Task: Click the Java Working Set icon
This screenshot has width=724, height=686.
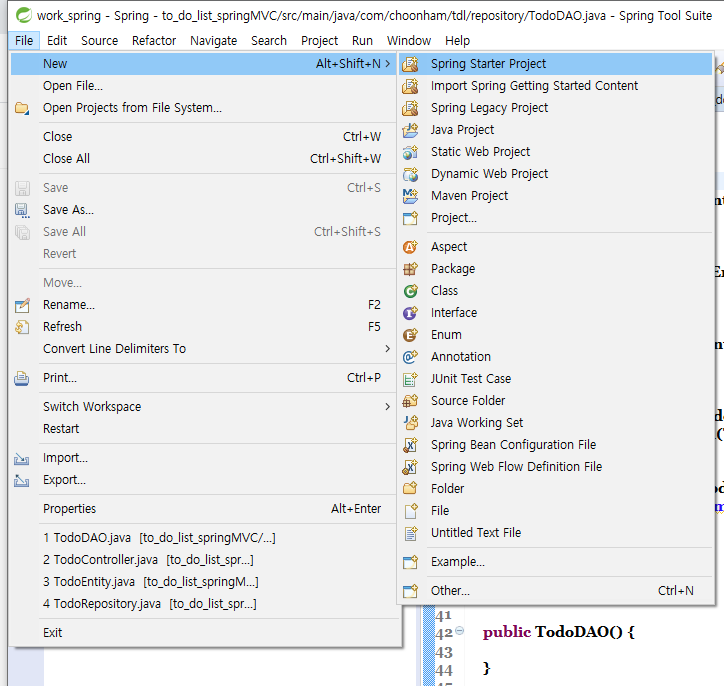Action: 410,423
